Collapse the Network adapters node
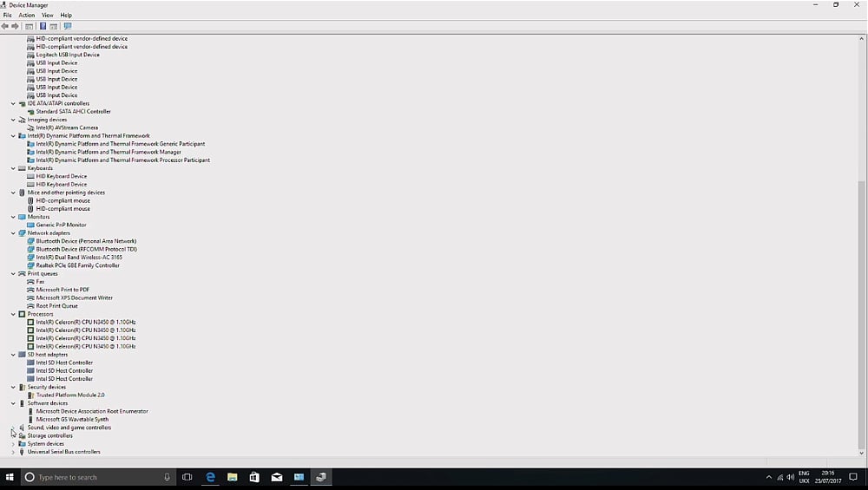This screenshot has height=490, width=868. 13,232
